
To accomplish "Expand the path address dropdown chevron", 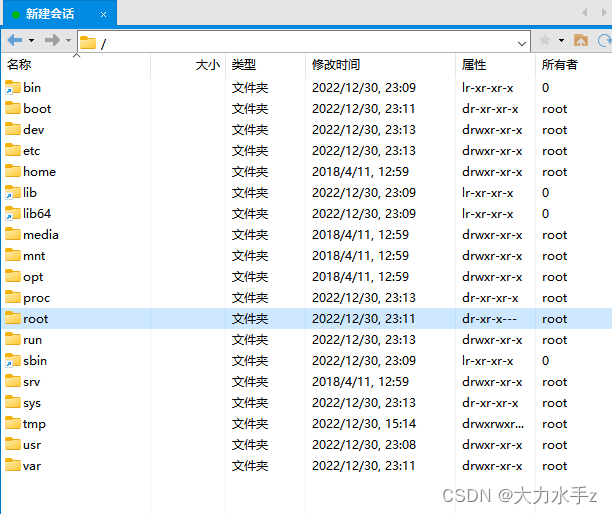I will coord(521,43).
